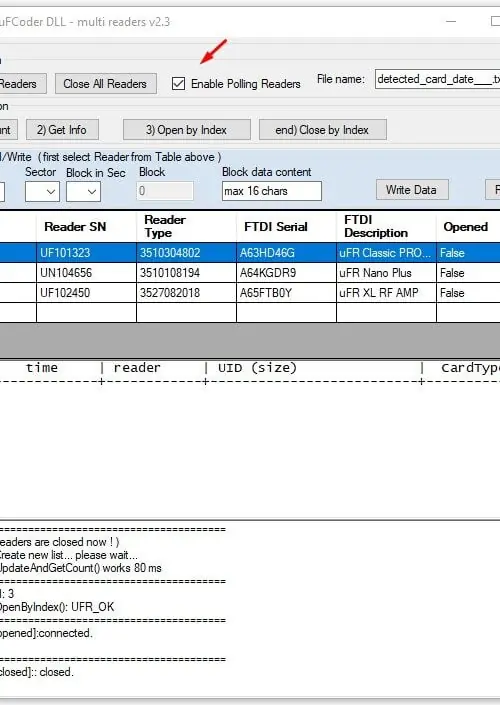Click the 3) Open by Index button

tap(187, 130)
